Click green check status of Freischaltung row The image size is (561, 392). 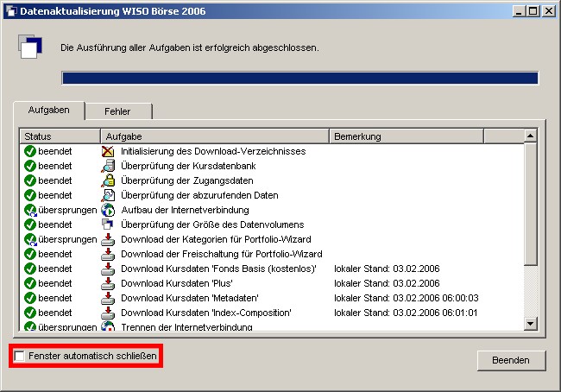coord(30,254)
